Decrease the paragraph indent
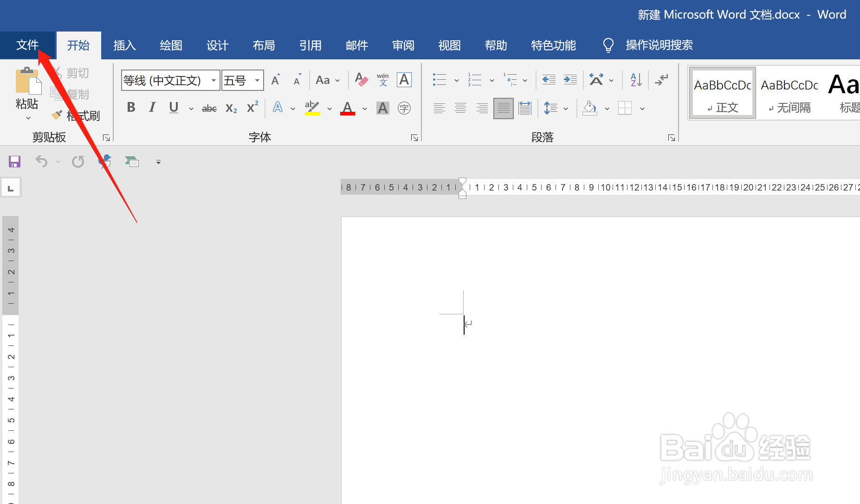Image resolution: width=860 pixels, height=504 pixels. coord(549,80)
